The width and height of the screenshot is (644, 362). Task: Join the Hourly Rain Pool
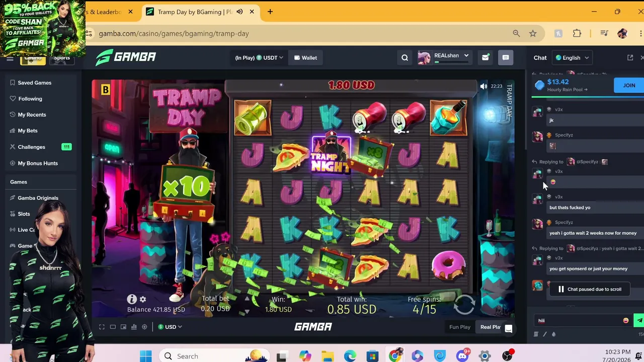[629, 85]
